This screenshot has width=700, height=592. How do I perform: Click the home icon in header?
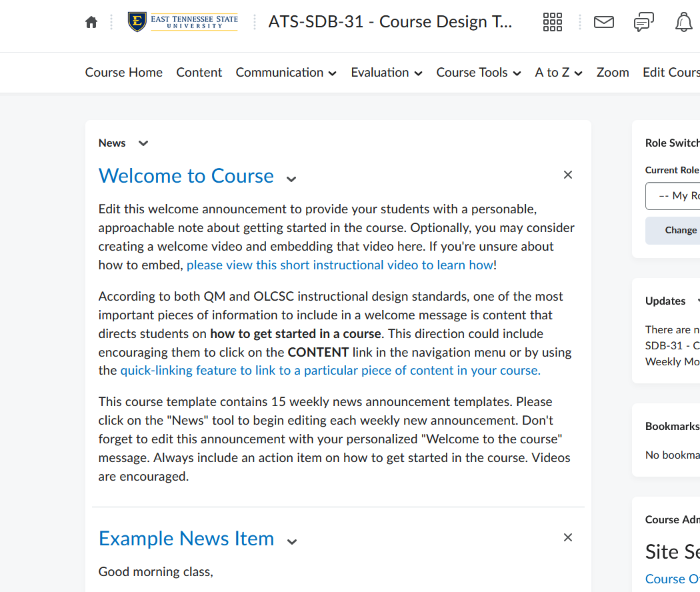click(91, 22)
